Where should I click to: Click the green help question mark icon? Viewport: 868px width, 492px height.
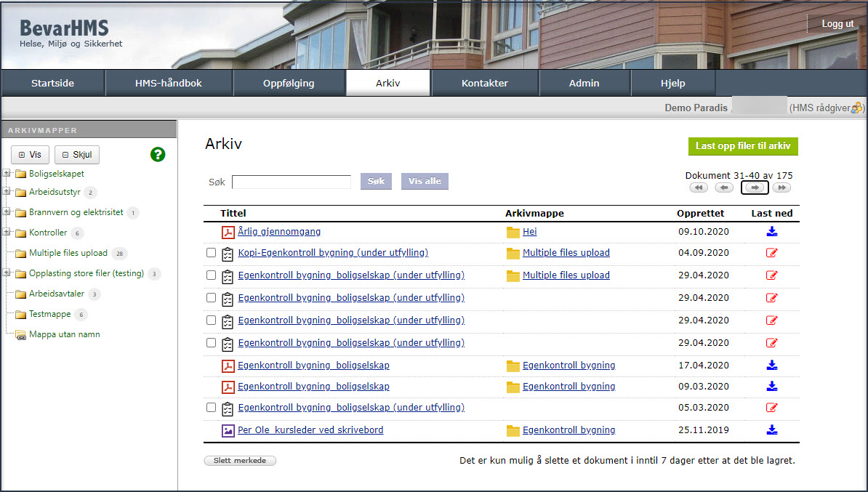coord(158,154)
